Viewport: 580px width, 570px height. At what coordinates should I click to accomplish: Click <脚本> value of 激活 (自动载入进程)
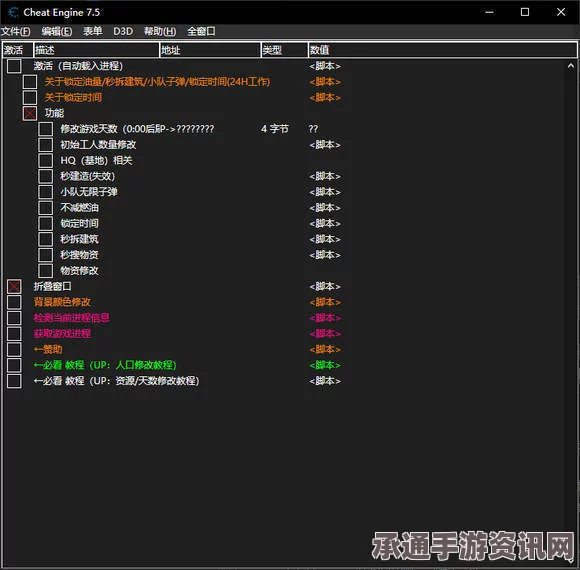[x=325, y=66]
